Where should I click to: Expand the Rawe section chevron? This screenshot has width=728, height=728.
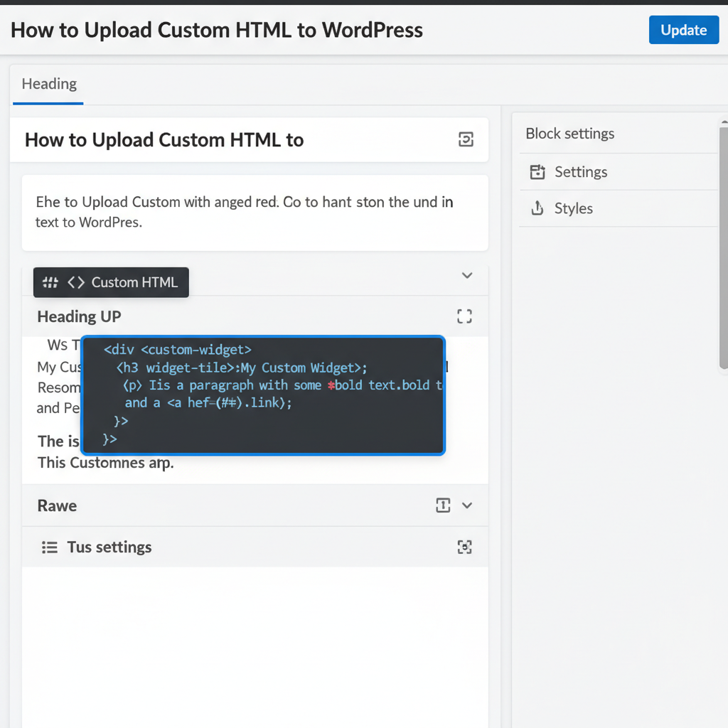point(468,505)
